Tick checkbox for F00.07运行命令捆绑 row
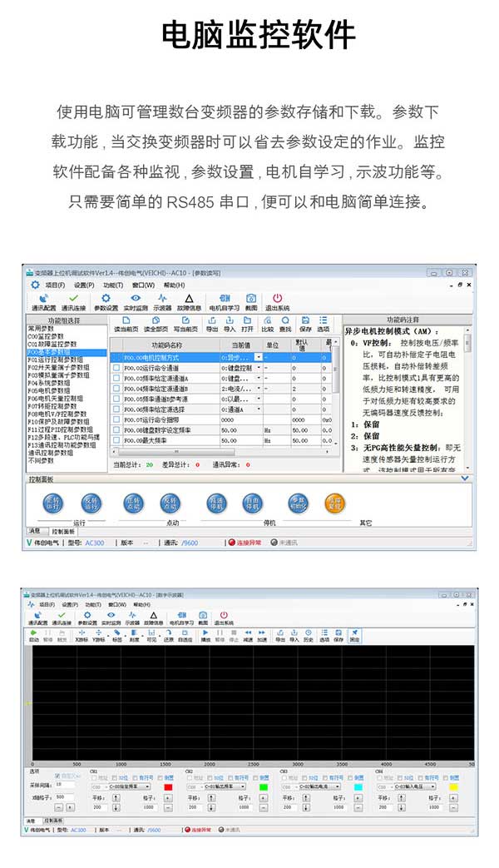The width and height of the screenshot is (499, 868). click(x=116, y=419)
